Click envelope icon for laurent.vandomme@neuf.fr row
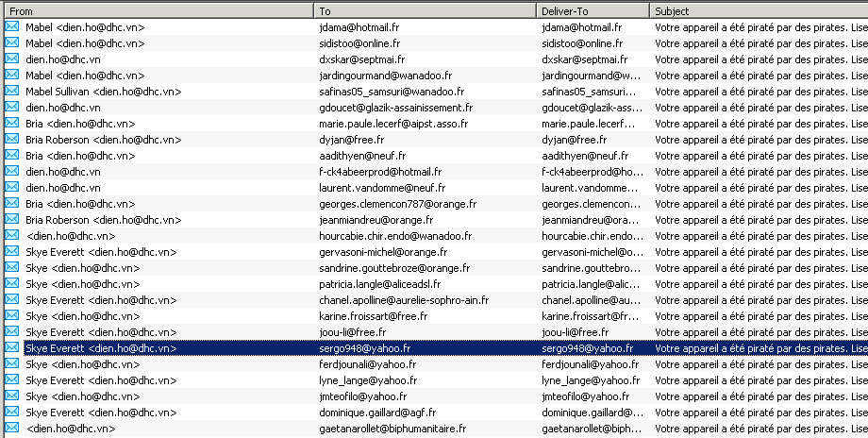This screenshot has height=438, width=868. 11,187
